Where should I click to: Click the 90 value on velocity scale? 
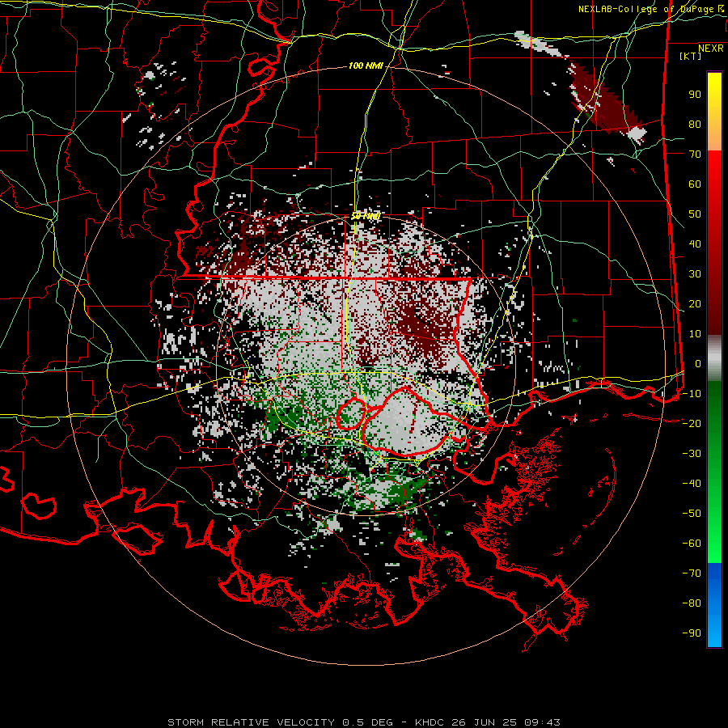tap(695, 95)
